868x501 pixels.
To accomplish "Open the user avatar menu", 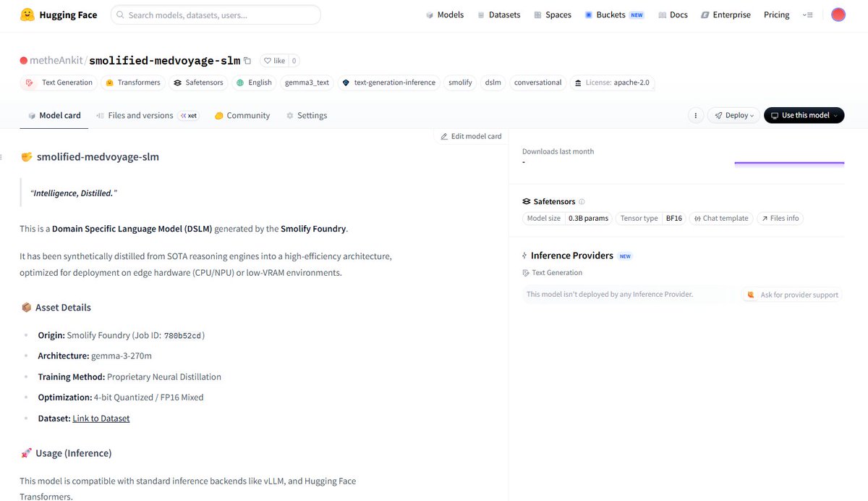I will click(x=838, y=14).
